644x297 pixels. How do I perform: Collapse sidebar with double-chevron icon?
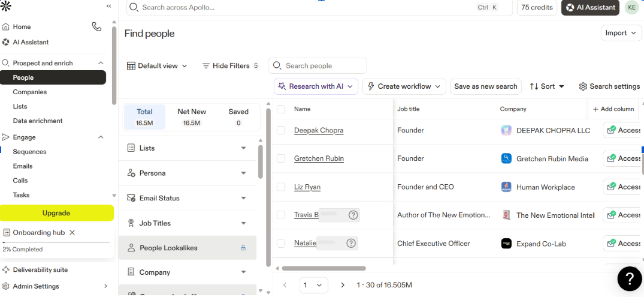109,6
